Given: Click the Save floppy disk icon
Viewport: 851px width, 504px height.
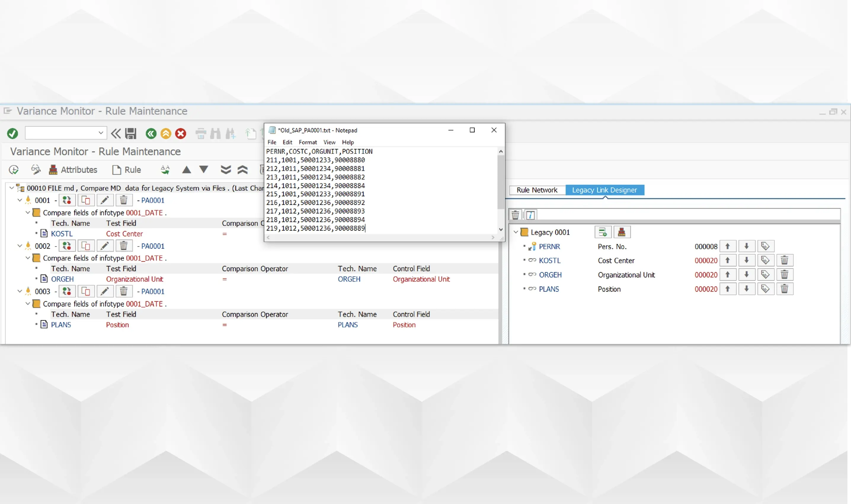Looking at the screenshot, I should click(x=130, y=134).
